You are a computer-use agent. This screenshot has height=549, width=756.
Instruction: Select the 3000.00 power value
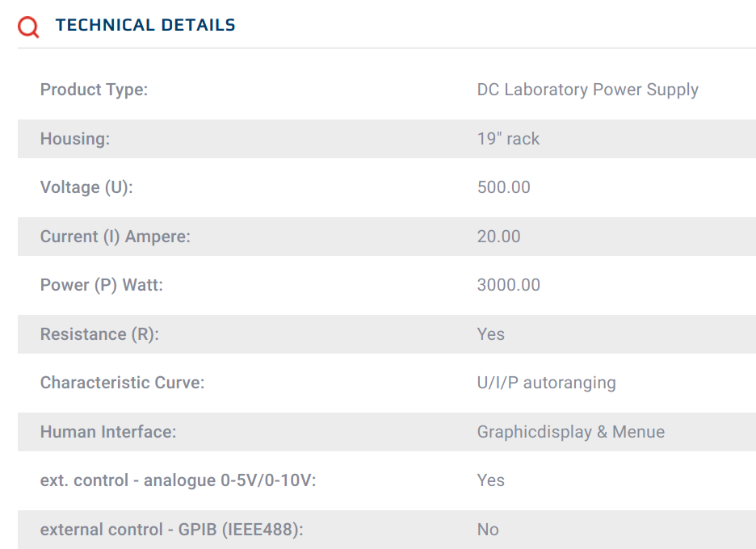point(509,285)
